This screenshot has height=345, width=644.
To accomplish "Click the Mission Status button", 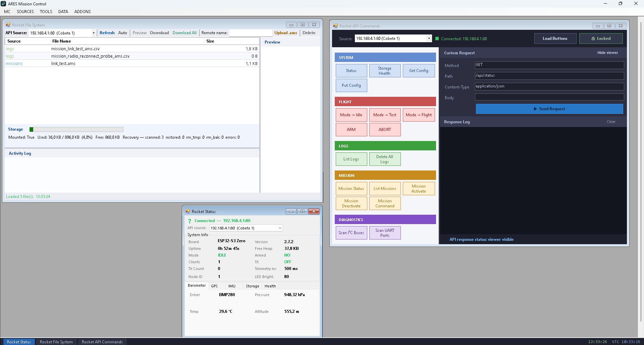I will coord(351,189).
